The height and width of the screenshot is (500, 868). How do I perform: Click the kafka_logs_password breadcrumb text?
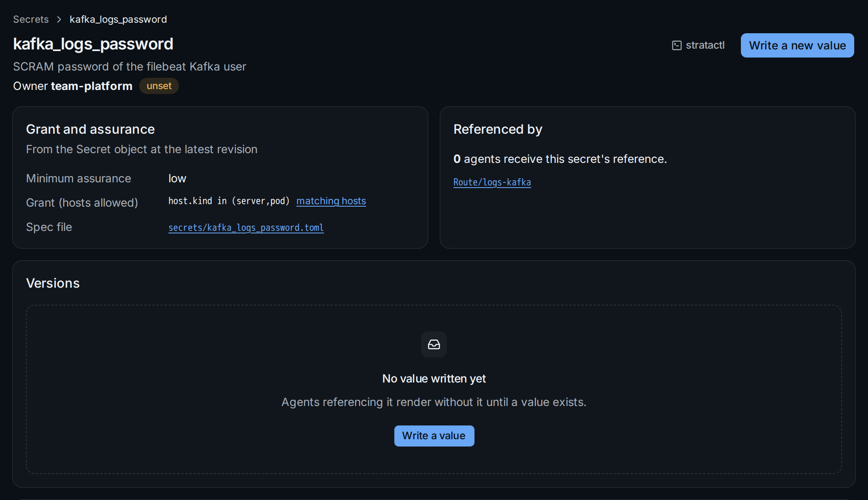coord(118,19)
